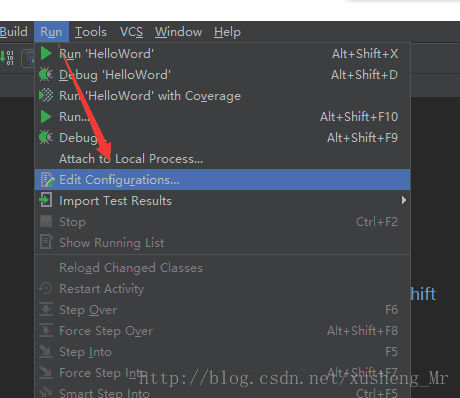Select the Debug 'HelloWord' menu item

coord(222,75)
